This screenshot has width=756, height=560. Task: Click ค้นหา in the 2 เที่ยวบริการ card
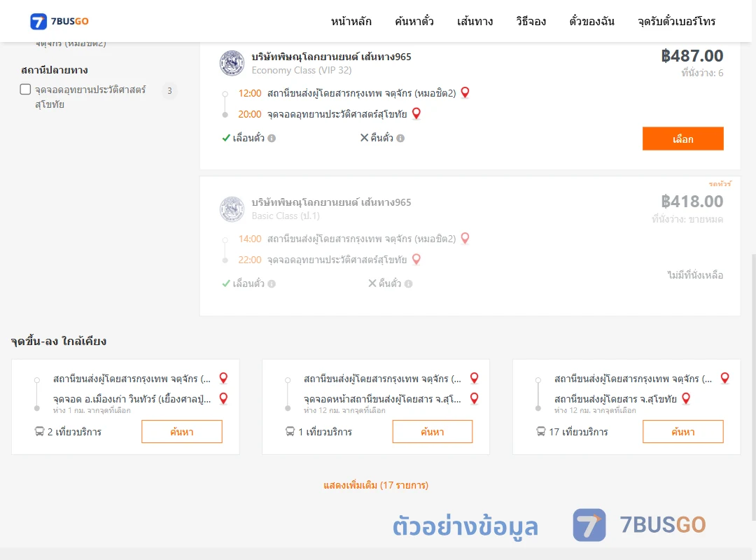[x=182, y=432]
